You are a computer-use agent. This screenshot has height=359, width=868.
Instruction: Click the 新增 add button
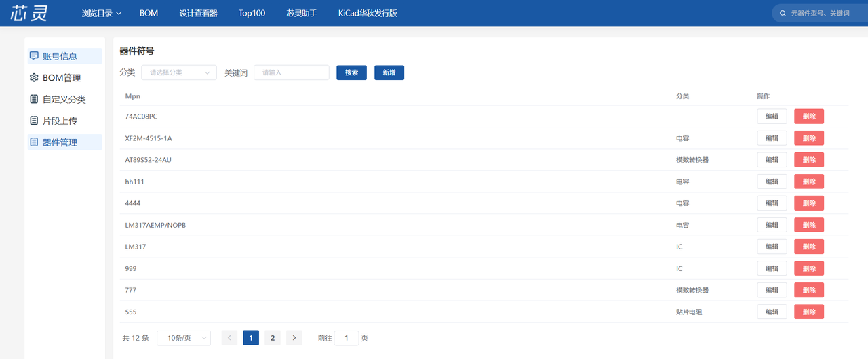(x=389, y=72)
